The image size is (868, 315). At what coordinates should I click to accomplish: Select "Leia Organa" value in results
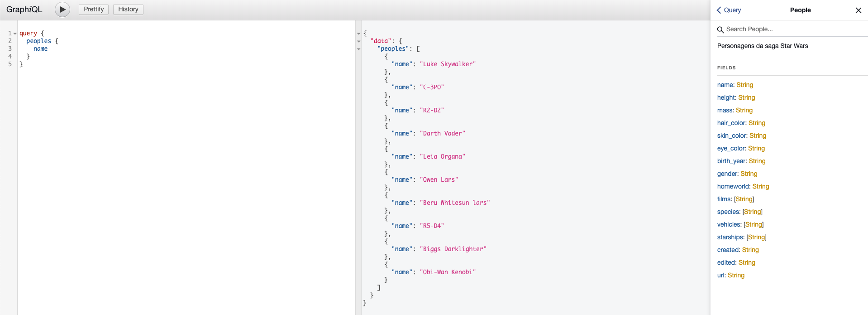pos(442,157)
